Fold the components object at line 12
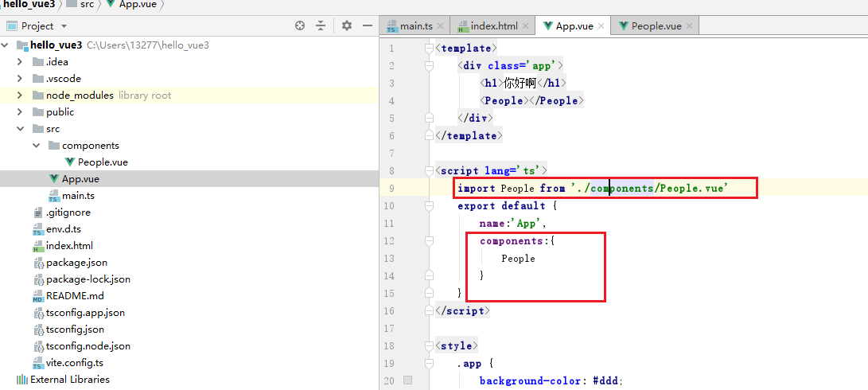 coord(429,241)
